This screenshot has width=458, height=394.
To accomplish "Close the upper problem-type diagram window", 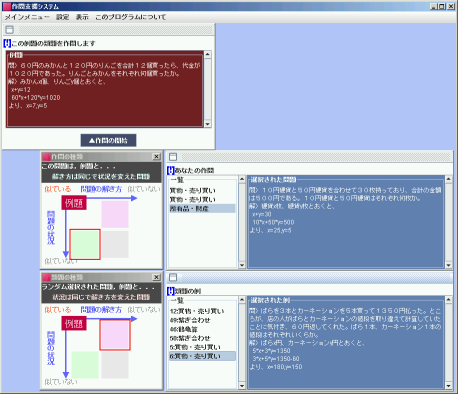I will pyautogui.click(x=156, y=156).
